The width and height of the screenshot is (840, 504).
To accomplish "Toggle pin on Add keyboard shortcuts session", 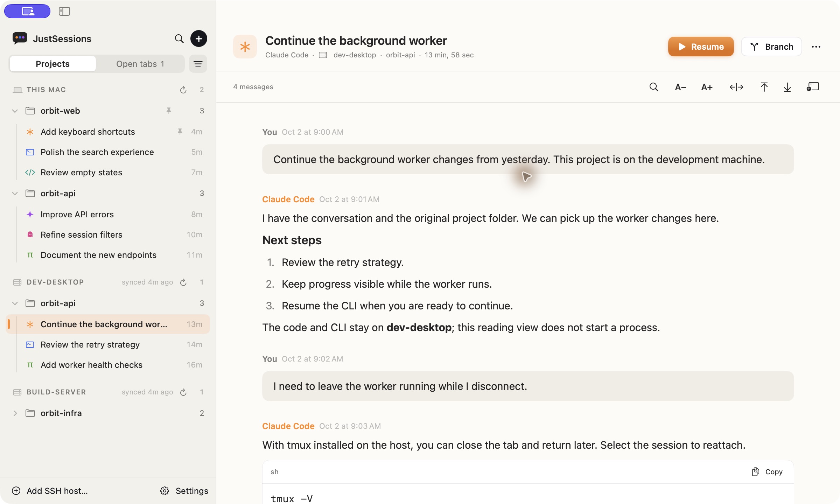I will pos(180,132).
